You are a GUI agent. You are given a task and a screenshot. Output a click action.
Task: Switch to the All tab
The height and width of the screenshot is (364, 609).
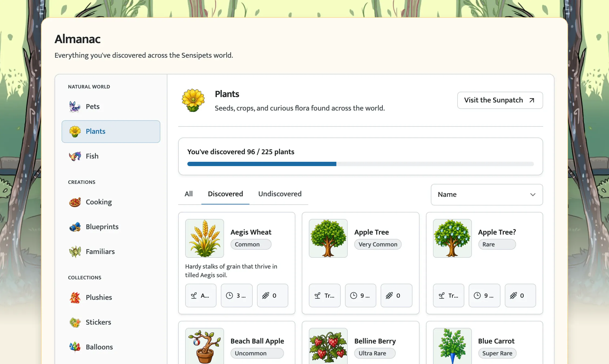click(189, 194)
